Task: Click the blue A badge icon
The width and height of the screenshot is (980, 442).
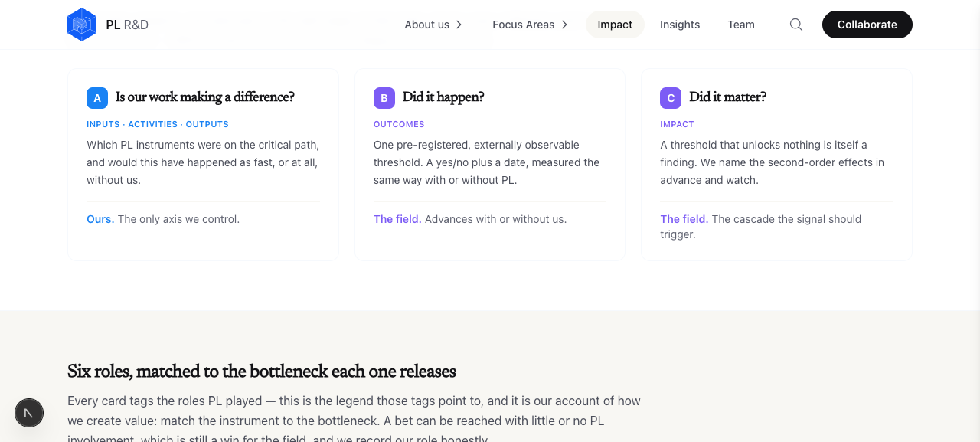Action: [x=97, y=98]
